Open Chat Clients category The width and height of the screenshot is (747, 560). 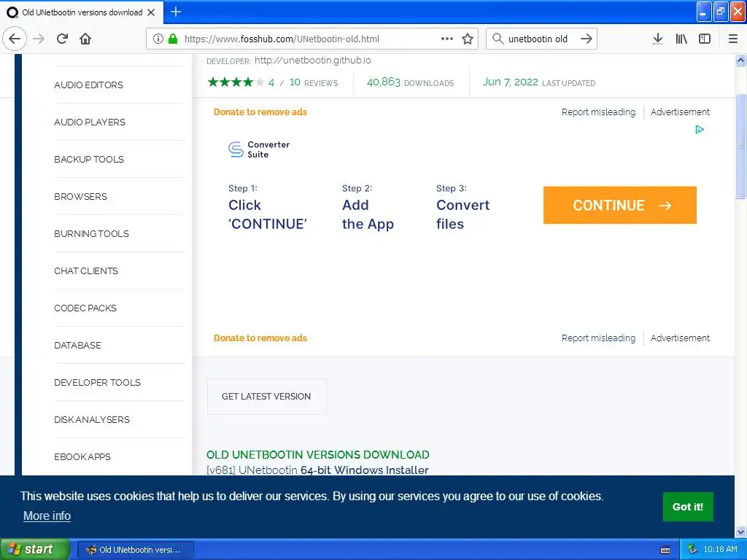[x=86, y=271]
